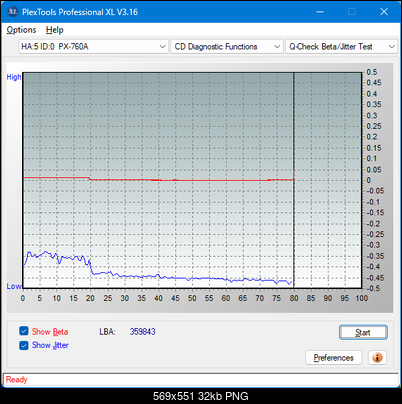
Task: Open the Options menu
Action: pos(21,30)
